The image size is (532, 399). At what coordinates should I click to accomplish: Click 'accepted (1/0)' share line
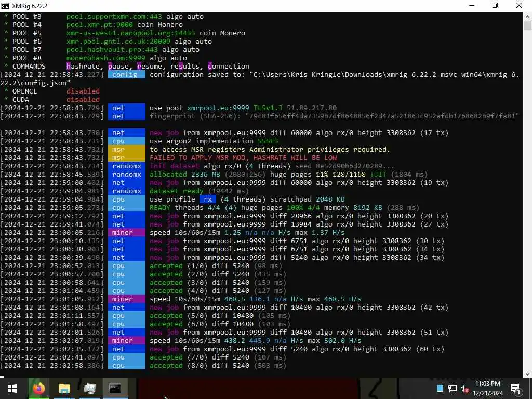[216, 266]
